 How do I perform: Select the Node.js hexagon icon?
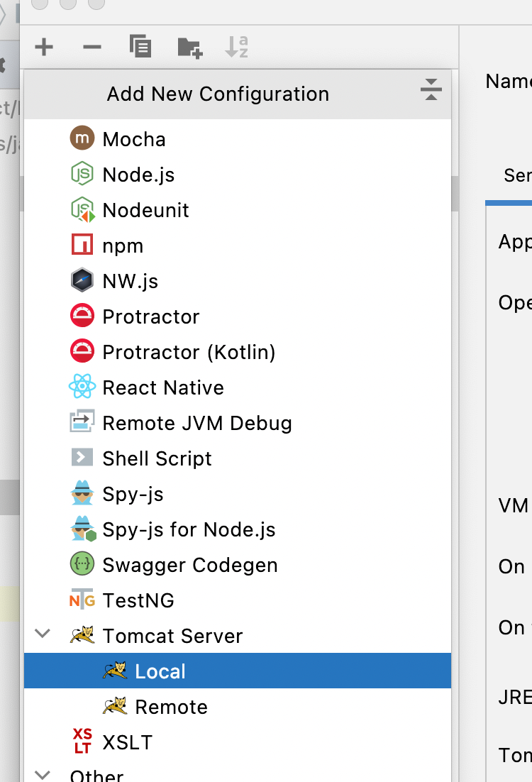pyautogui.click(x=82, y=174)
